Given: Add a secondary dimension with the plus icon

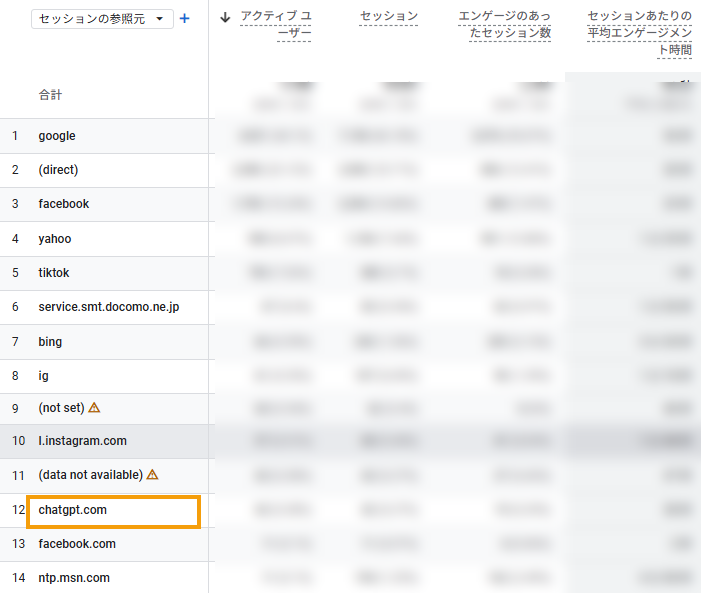Looking at the screenshot, I should 184,19.
